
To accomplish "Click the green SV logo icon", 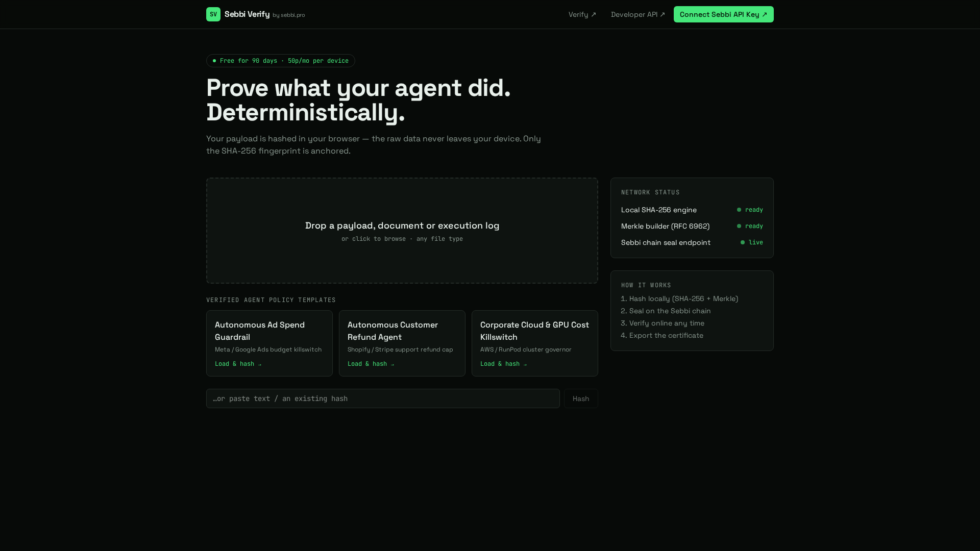I will coord(213,14).
